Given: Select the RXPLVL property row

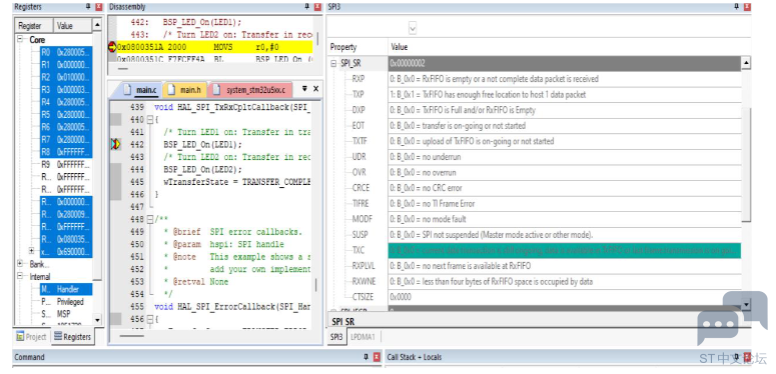Looking at the screenshot, I should [x=534, y=266].
